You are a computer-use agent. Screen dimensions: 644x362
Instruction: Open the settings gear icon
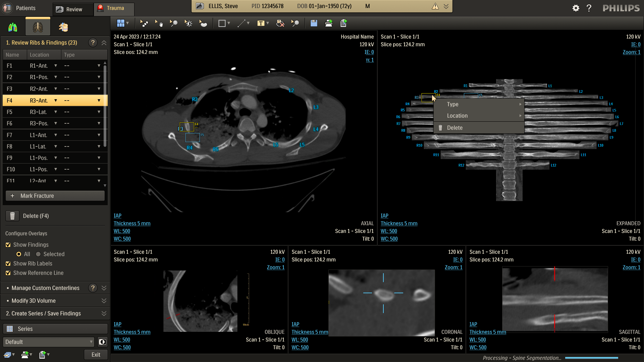[x=576, y=8]
